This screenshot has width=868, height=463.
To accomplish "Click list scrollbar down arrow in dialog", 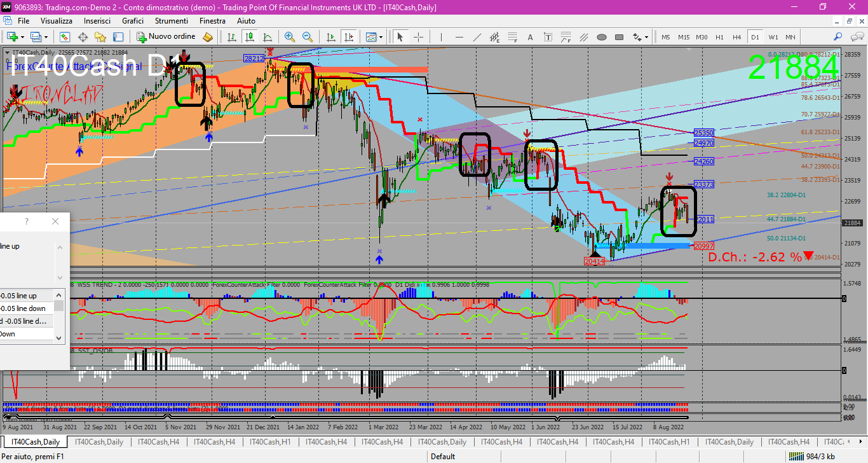I will tap(58, 338).
